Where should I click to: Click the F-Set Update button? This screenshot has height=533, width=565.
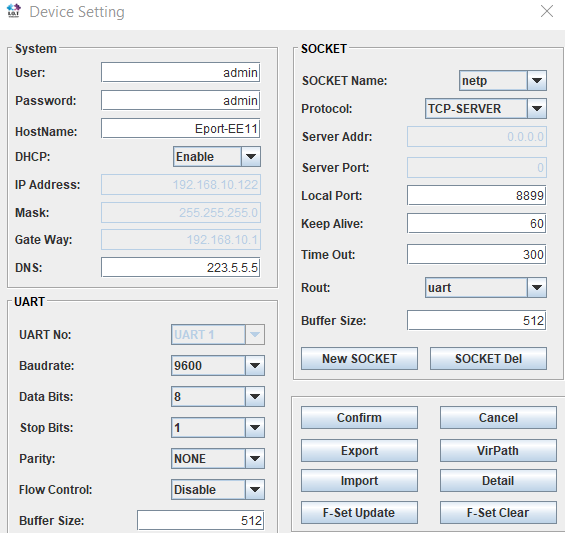[359, 512]
